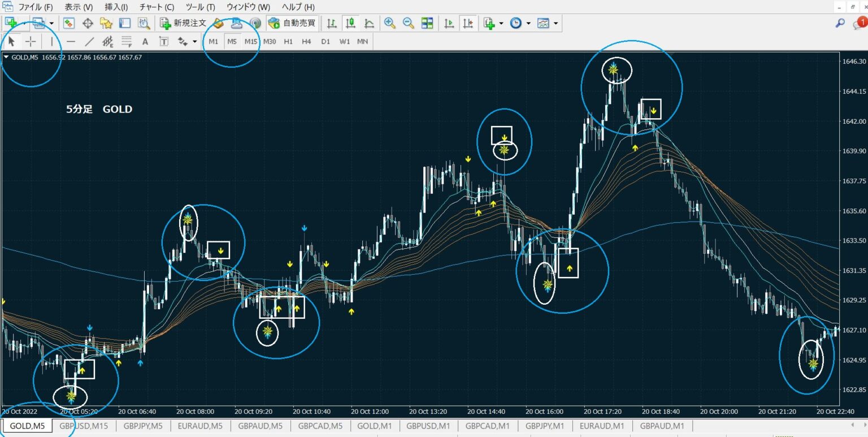The image size is (868, 437).
Task: Choose the Fibonacci retracement tool
Action: [x=127, y=41]
